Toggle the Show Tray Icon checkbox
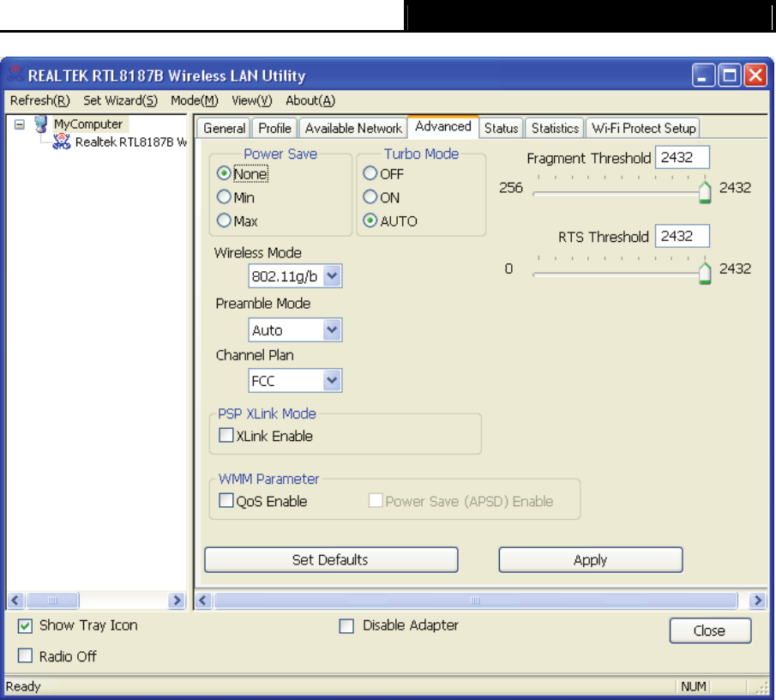 25,625
